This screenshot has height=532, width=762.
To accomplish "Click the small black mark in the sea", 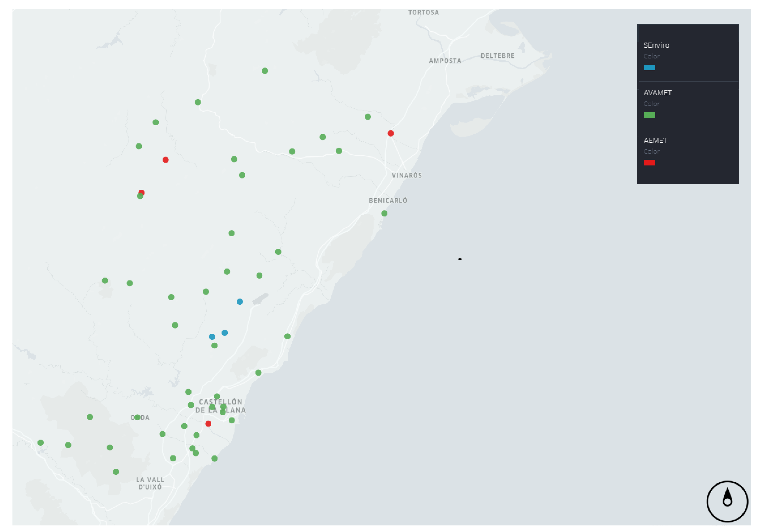I will tap(460, 259).
